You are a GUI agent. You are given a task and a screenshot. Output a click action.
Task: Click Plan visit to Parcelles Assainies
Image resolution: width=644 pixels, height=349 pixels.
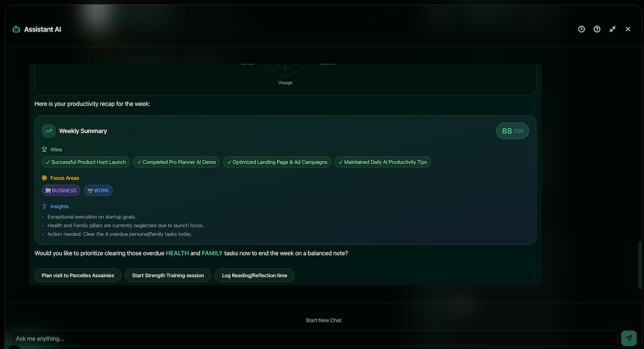tap(78, 275)
